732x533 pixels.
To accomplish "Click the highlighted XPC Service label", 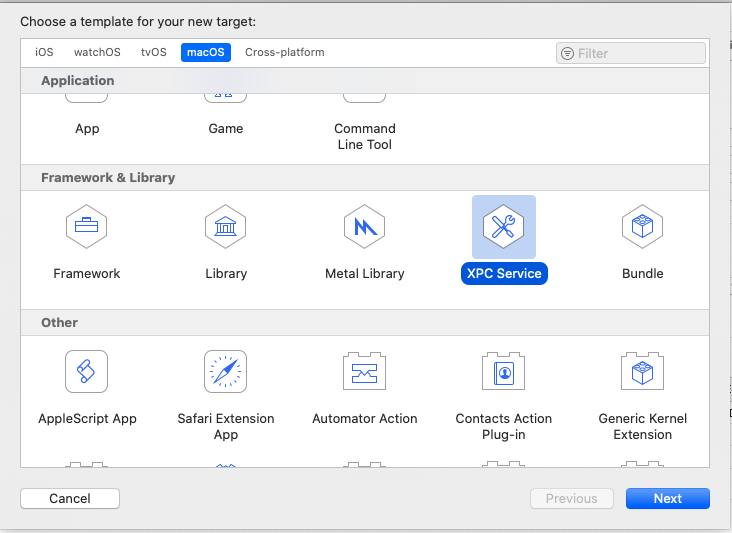I will pos(504,274).
